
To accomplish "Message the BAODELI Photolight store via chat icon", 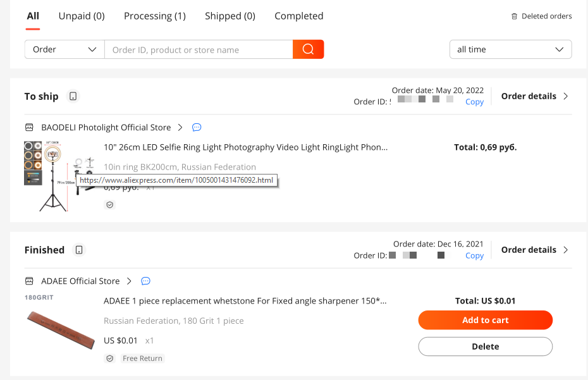I will (x=197, y=127).
